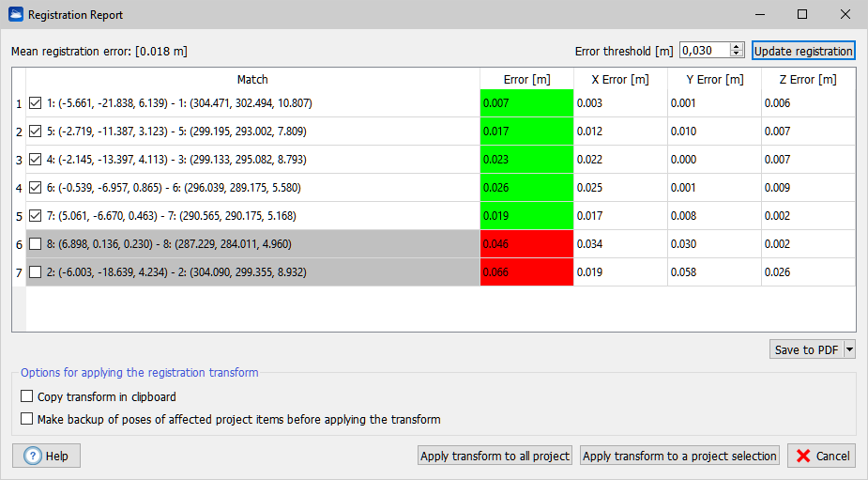Enable the unchecked match 2 checkbox in row 7
Image resolution: width=868 pixels, height=480 pixels.
[x=36, y=272]
